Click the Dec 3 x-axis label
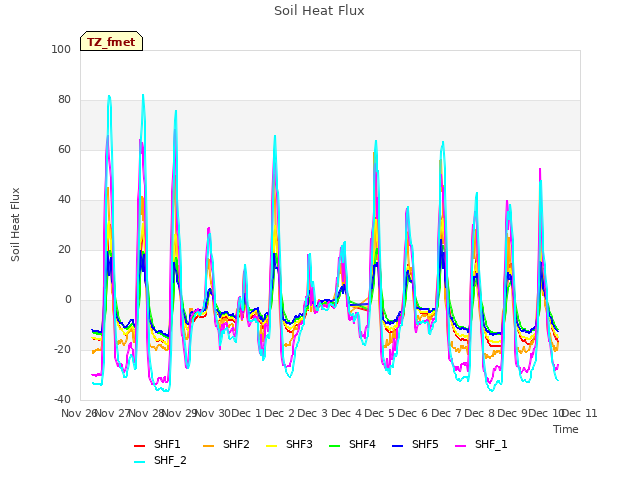Screen dimensions: 640x480 [313, 413]
